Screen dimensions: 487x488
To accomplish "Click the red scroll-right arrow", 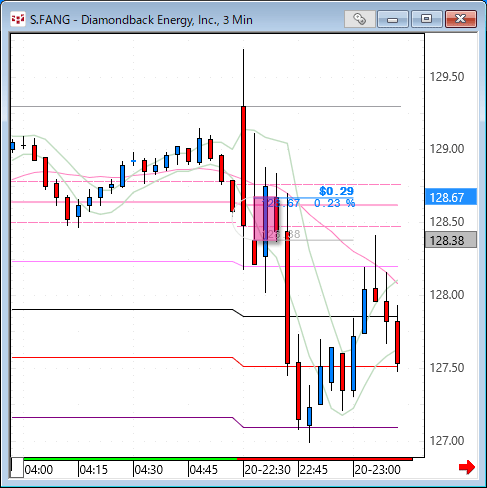I will [x=467, y=467].
